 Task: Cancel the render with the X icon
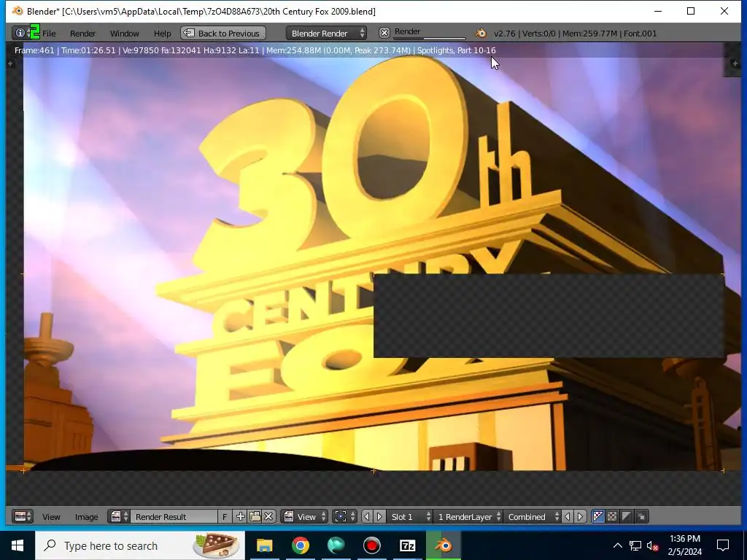(384, 33)
